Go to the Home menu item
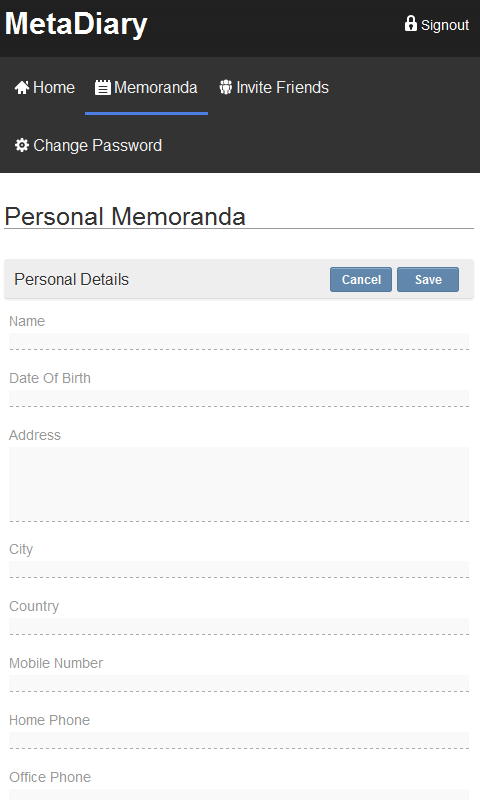Image resolution: width=480 pixels, height=800 pixels. (x=44, y=88)
